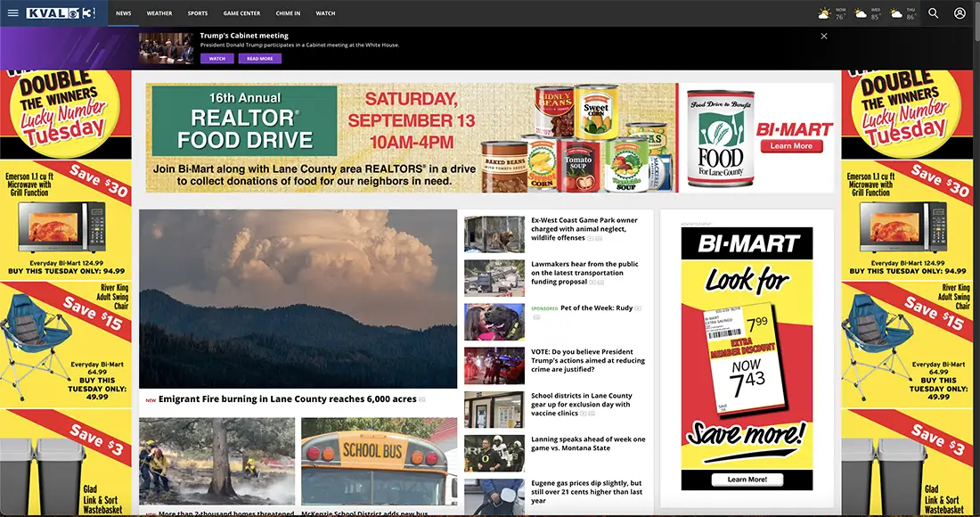Open Ex-West Coast Game Park owner story

click(584, 229)
